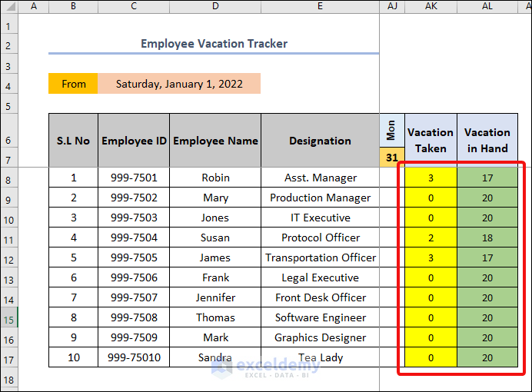Click the Jennifer employee name cell

215,297
